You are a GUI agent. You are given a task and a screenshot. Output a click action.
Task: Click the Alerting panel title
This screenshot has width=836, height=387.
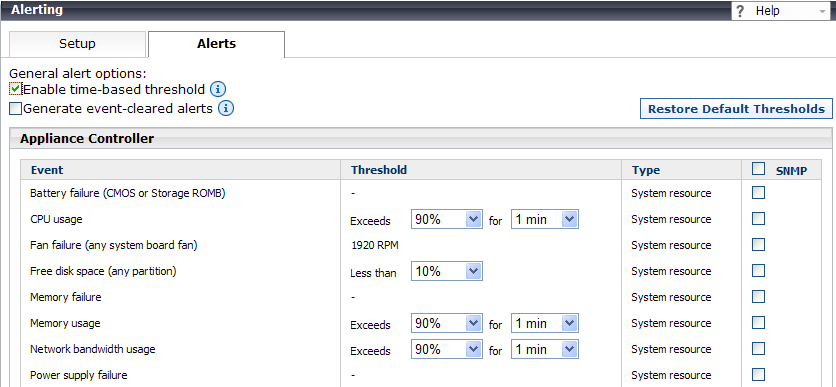coord(37,10)
